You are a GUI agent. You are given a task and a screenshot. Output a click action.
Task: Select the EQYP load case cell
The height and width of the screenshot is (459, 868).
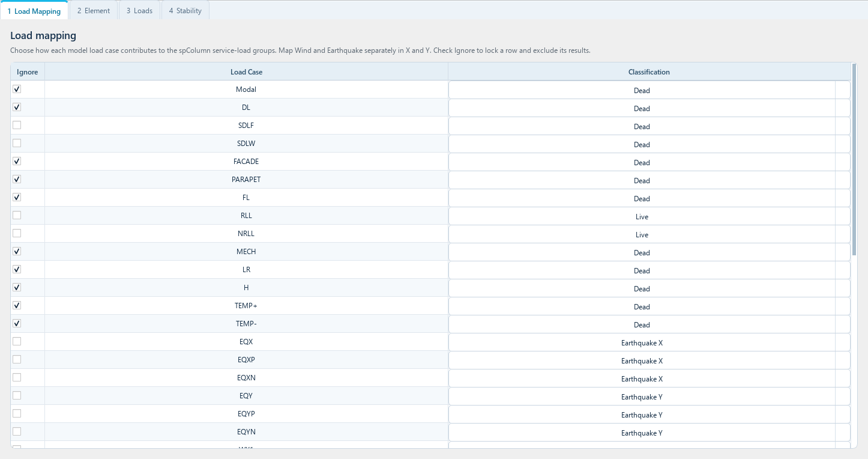pos(246,414)
